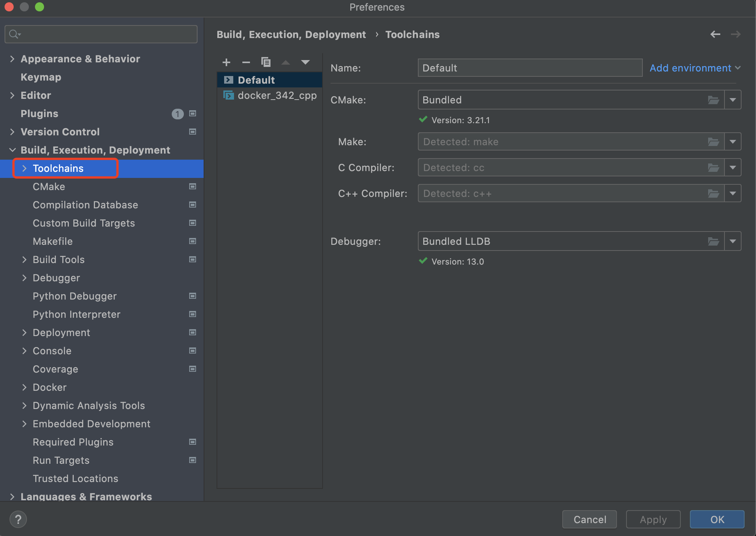This screenshot has height=536, width=756.
Task: Open the Debugger selection dropdown
Action: [734, 241]
